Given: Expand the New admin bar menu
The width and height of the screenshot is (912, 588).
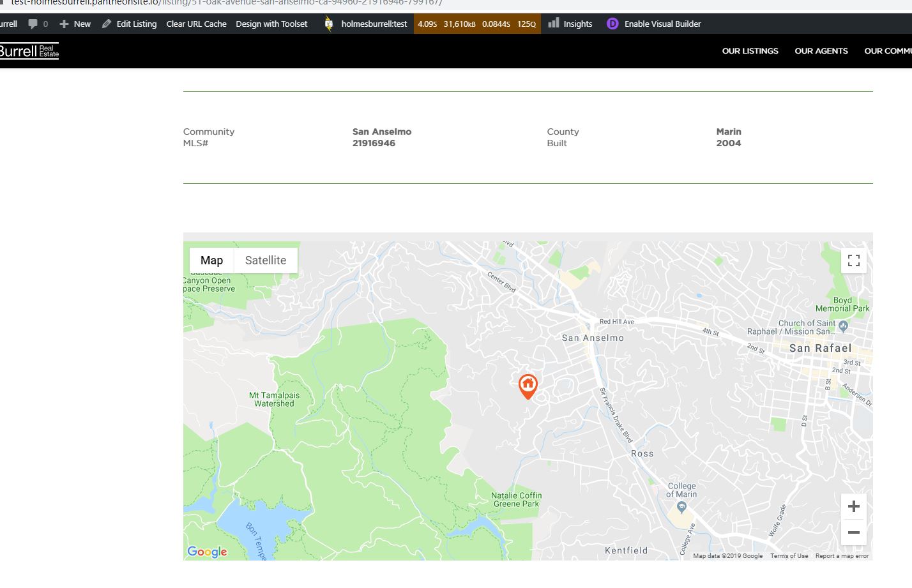Looking at the screenshot, I should click(75, 24).
